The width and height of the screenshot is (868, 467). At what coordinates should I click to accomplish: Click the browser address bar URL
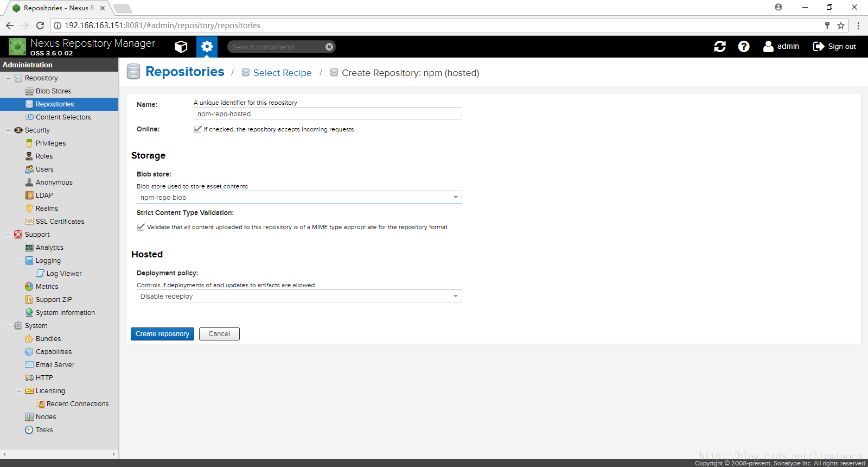tap(163, 26)
